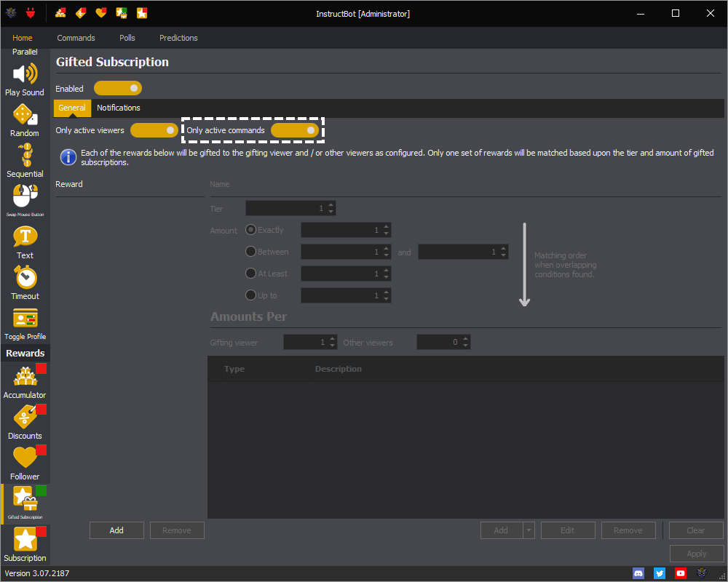Select the Up to radio button
Screen dimensions: 728x582
[250, 295]
